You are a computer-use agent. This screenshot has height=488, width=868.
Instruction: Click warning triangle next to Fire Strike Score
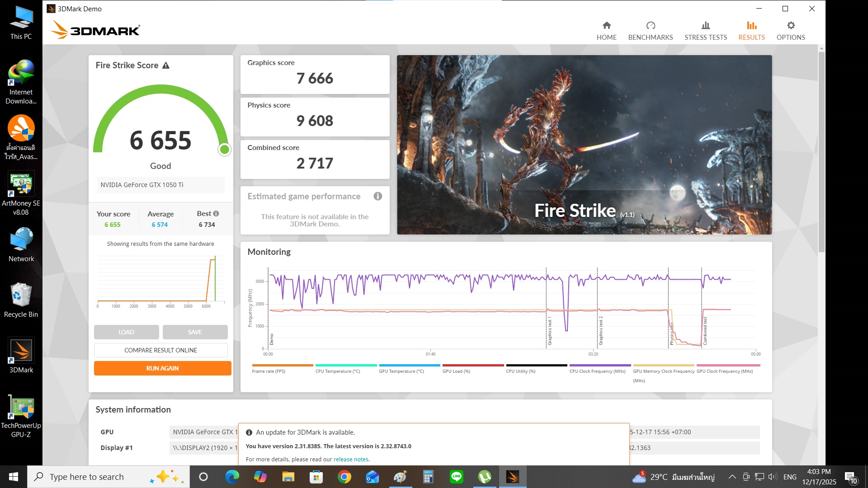(166, 66)
